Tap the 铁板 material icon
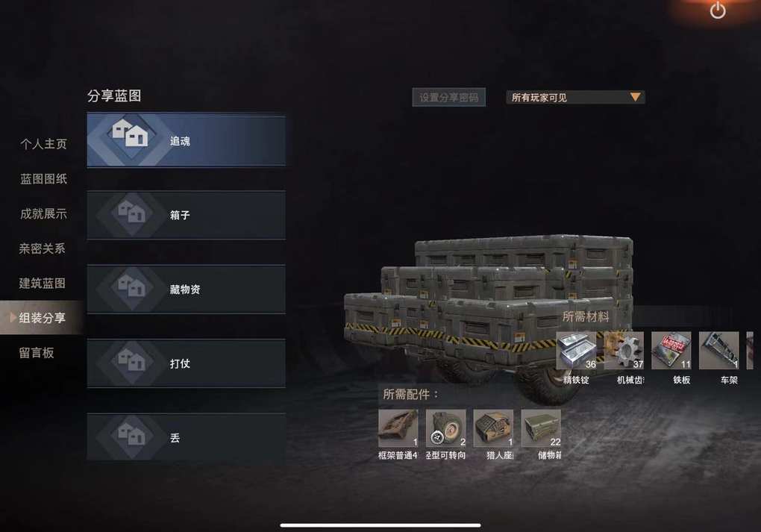The image size is (761, 532). tap(671, 351)
